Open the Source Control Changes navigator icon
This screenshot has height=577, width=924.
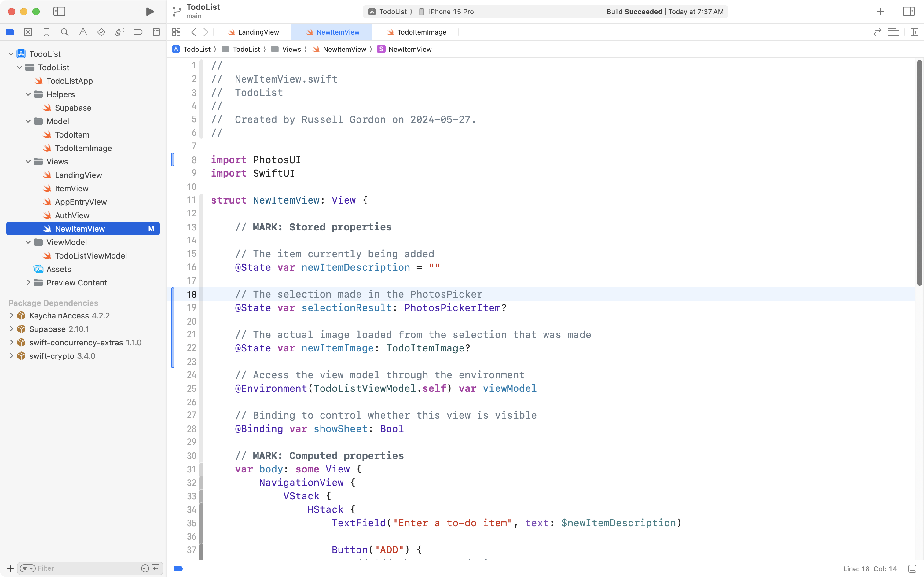coord(28,32)
